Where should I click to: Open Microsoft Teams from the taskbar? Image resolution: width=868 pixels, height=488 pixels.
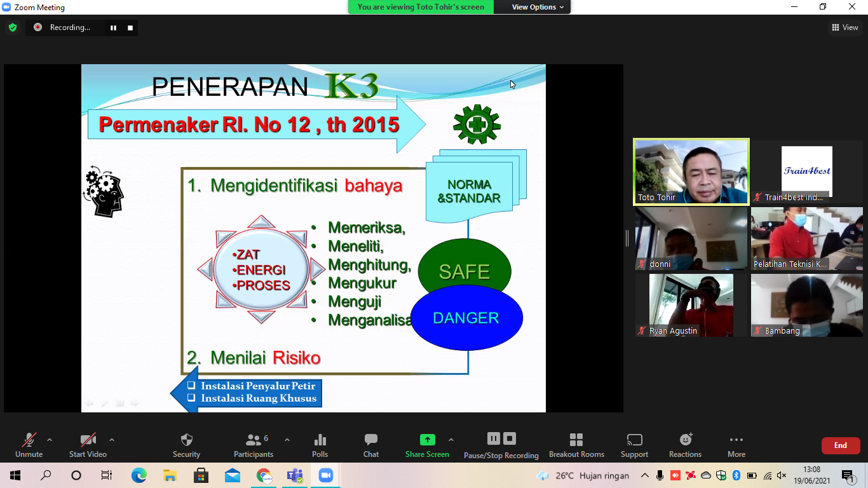[x=295, y=475]
